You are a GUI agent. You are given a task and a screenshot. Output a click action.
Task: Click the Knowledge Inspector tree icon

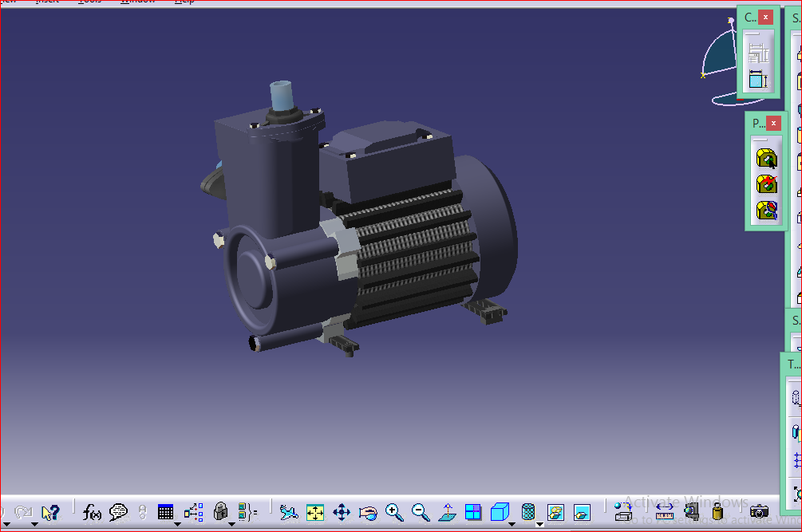pos(194,512)
